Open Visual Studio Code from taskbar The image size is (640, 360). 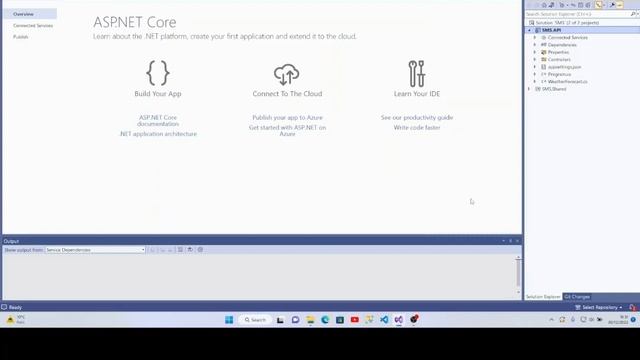point(384,320)
